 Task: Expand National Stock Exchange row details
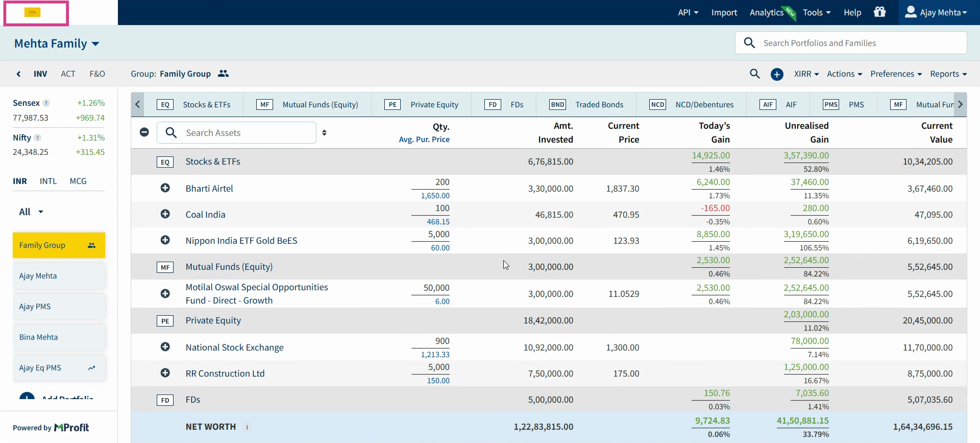pos(165,347)
